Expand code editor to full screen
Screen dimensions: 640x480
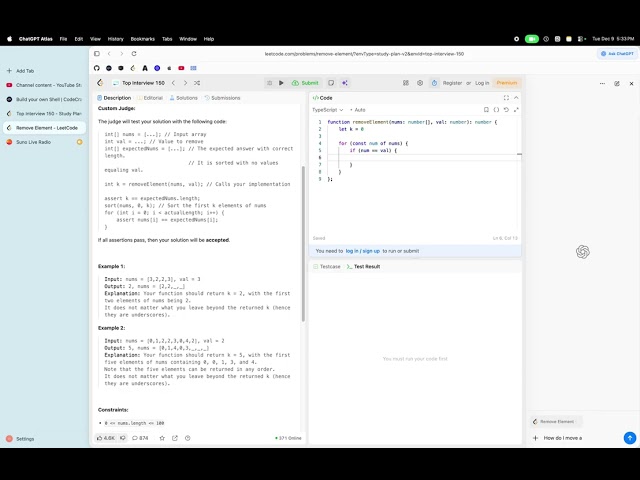pos(516,110)
